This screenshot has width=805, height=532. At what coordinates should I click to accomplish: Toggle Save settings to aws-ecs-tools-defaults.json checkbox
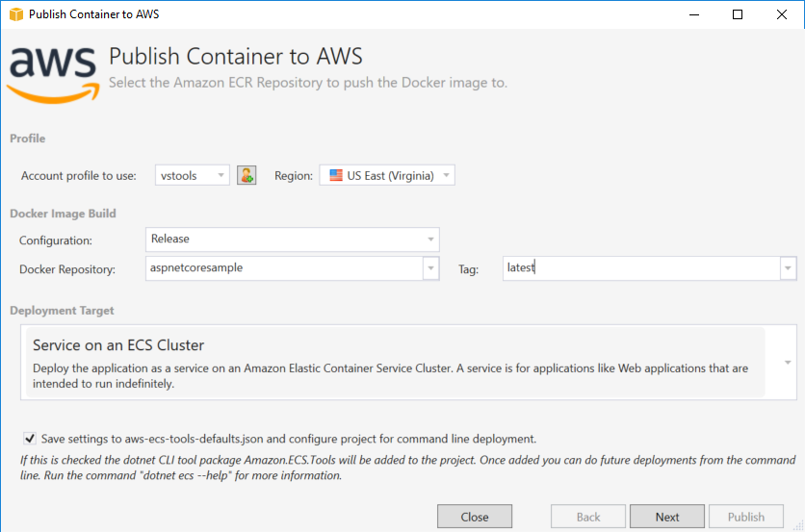(x=30, y=439)
